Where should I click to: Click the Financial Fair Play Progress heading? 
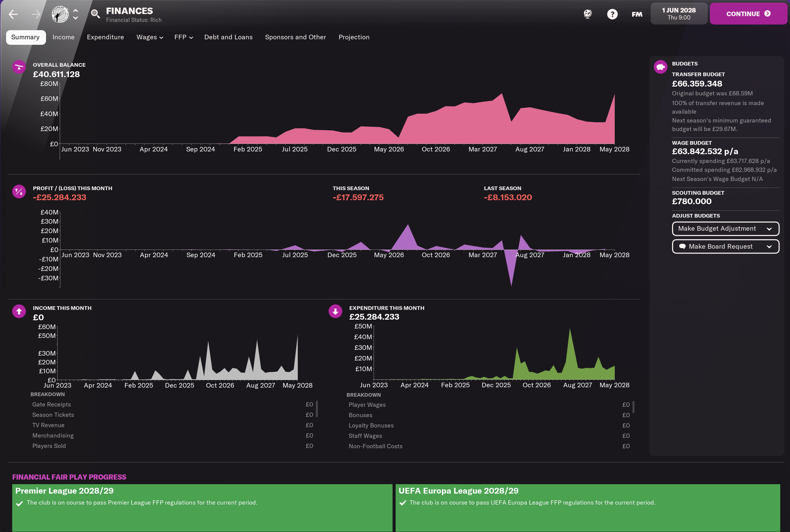coord(69,477)
